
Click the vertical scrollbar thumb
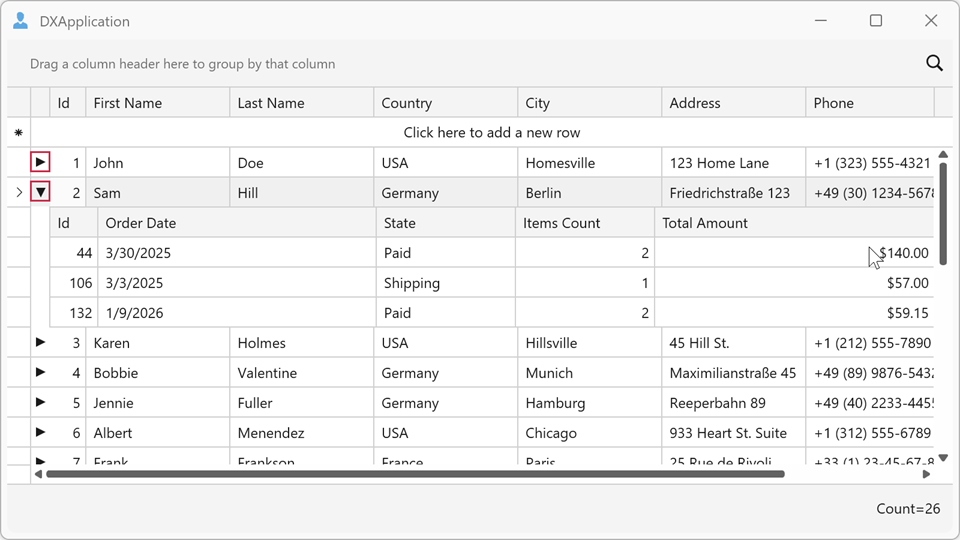943,212
